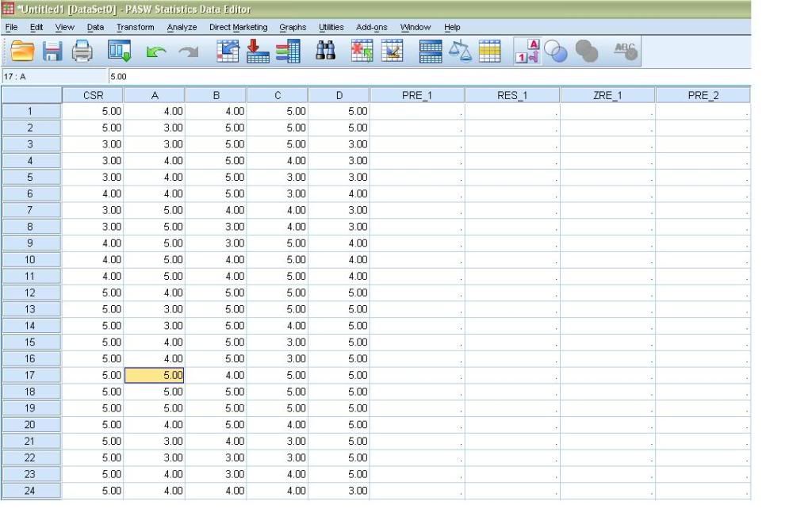Open the Go to Case tool

pos(228,52)
